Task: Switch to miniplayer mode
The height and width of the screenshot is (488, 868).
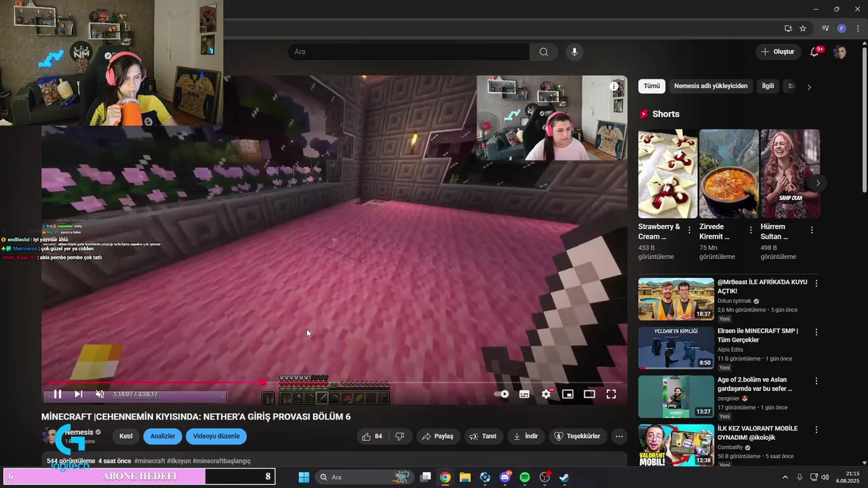Action: click(x=568, y=394)
